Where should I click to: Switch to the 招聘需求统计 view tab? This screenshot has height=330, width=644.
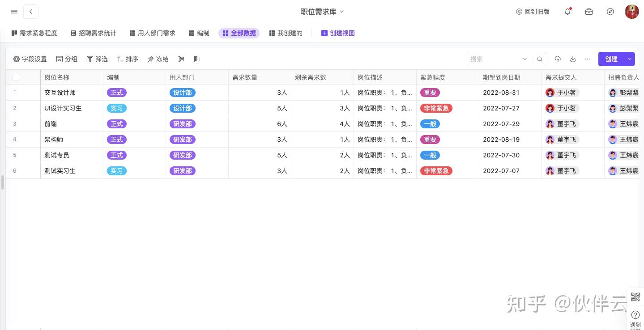pyautogui.click(x=94, y=33)
